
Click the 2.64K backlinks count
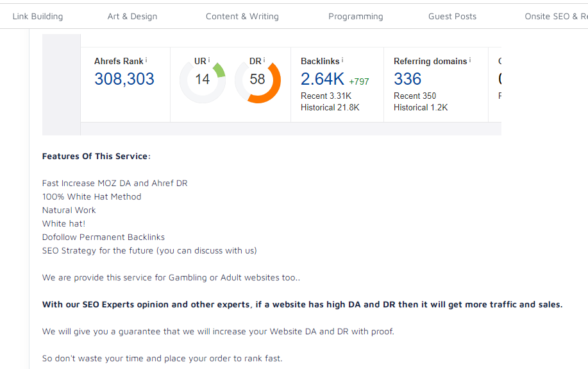pyautogui.click(x=323, y=79)
